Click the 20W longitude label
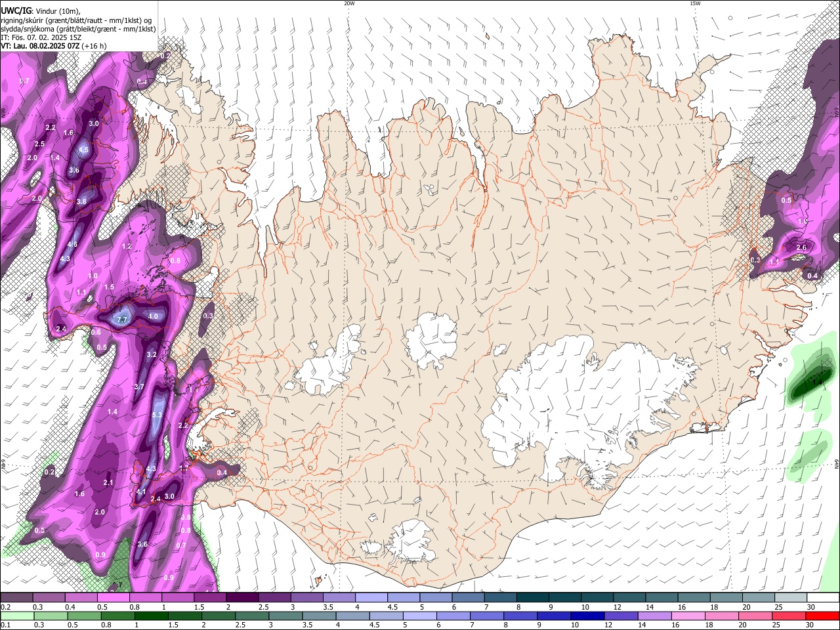The height and width of the screenshot is (630, 840). 349,3
